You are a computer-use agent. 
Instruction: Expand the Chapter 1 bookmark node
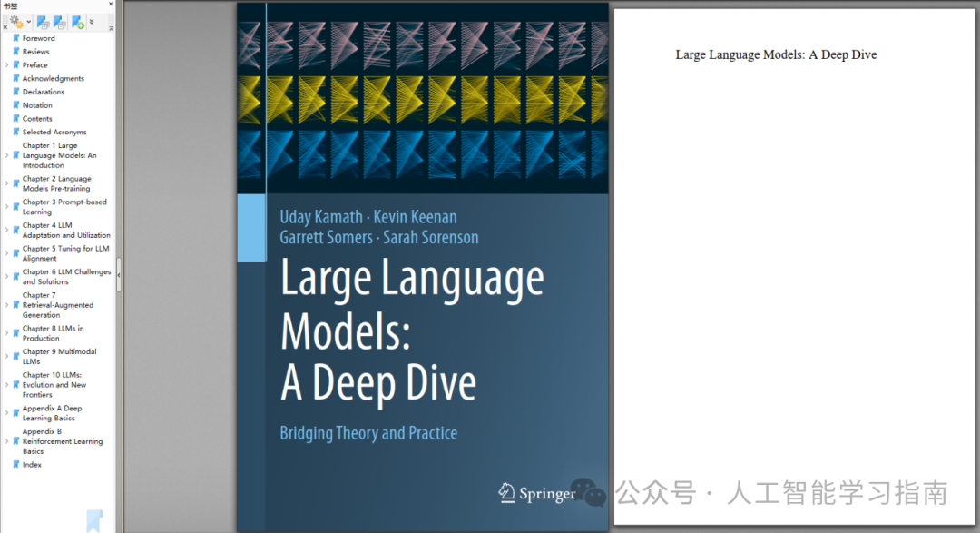click(7, 155)
